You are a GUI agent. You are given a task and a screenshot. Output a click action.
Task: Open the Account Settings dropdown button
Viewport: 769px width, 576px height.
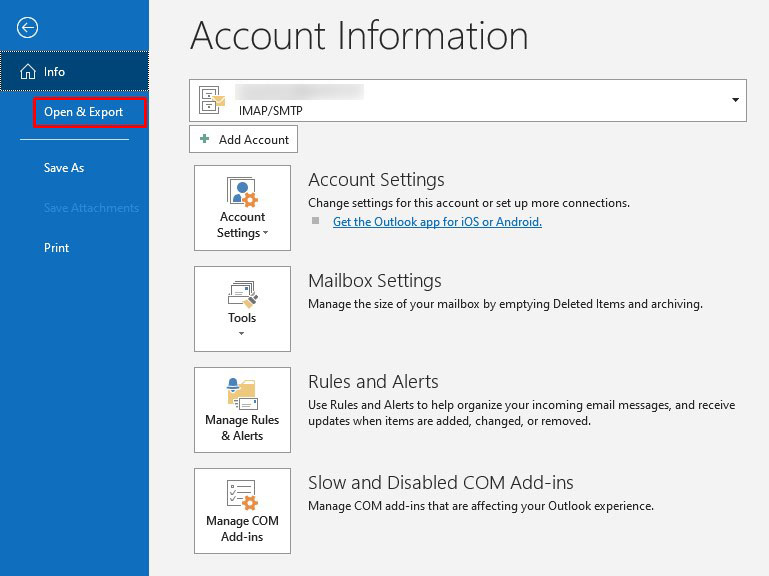click(242, 208)
